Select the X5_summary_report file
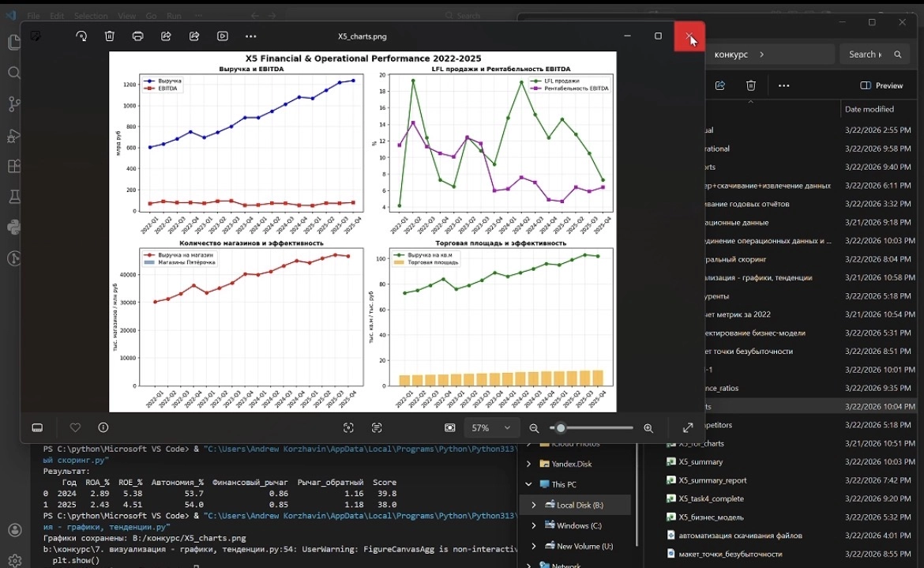 (x=712, y=480)
